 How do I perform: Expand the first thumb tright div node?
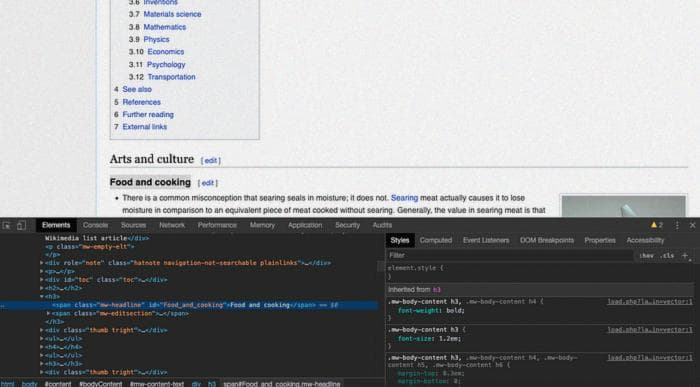click(42, 330)
